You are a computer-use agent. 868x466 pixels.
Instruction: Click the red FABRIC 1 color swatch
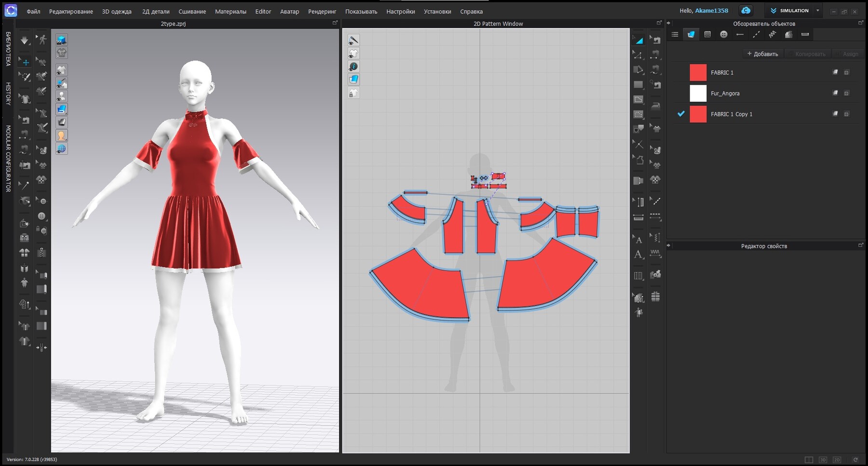point(697,72)
